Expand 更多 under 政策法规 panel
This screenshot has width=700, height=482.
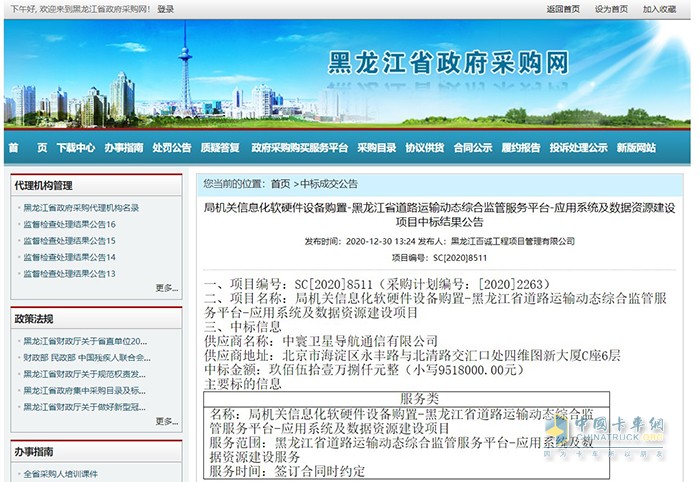coord(166,422)
